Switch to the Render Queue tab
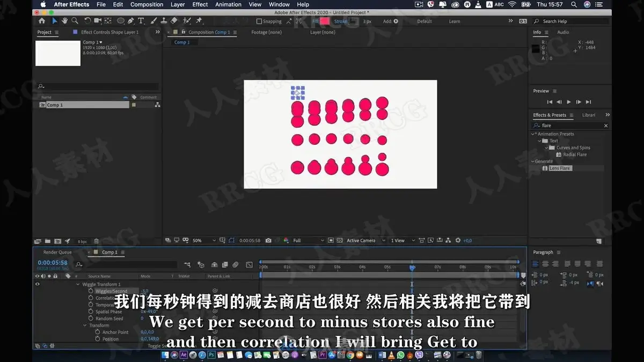Screen dimensions: 644x362 (57, 252)
